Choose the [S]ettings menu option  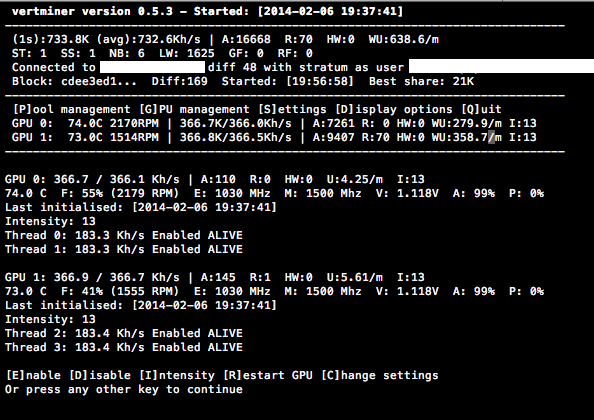292,109
